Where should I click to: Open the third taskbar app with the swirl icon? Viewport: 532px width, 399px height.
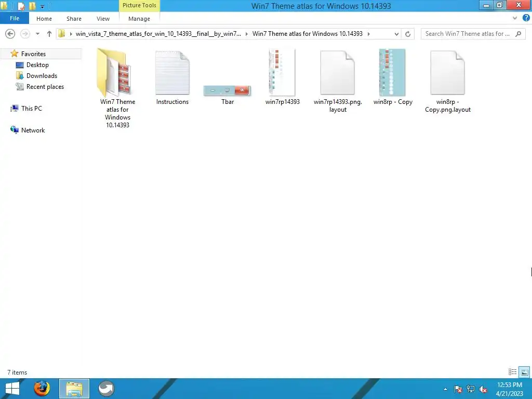coord(106,389)
